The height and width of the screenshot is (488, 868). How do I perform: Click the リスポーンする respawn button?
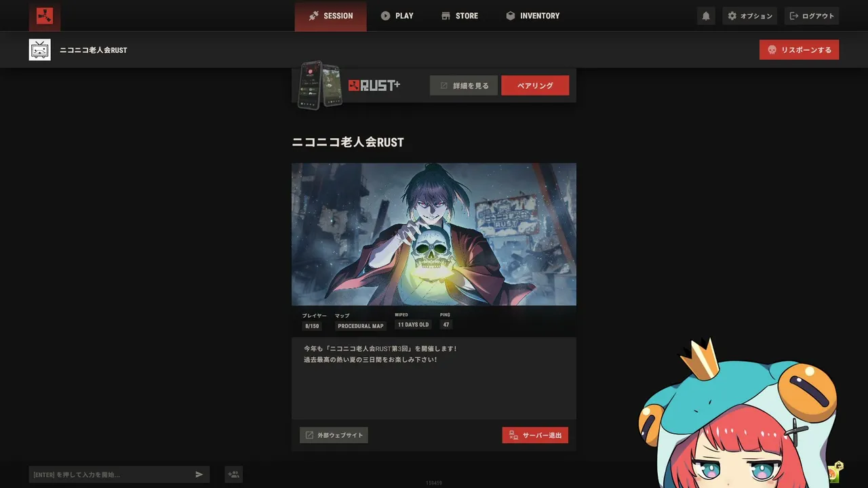(x=799, y=49)
